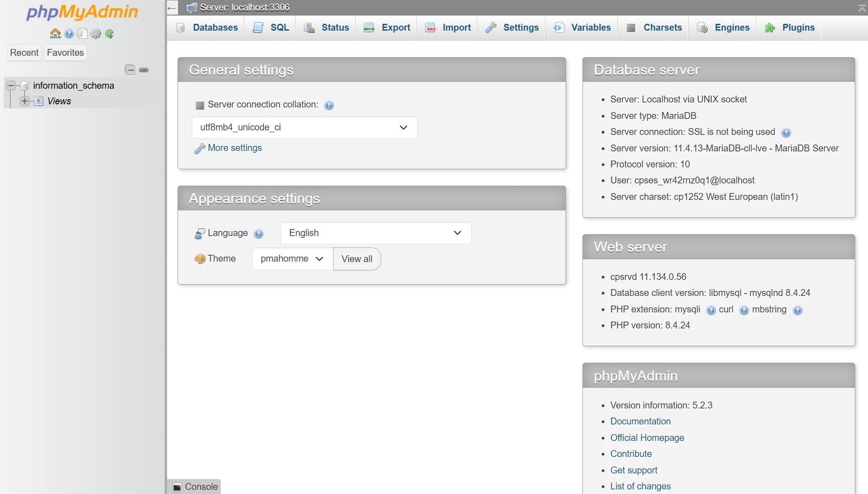Click the help icon next to mysqli extension

[711, 310]
